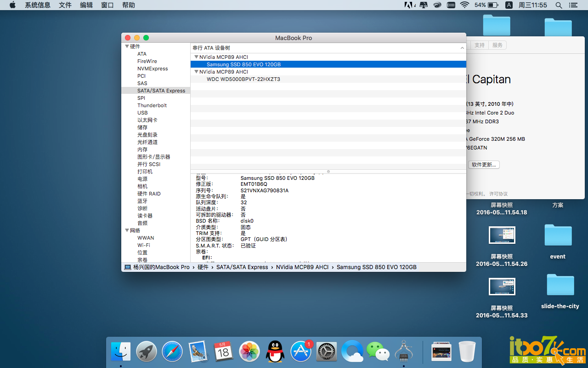Select screenshot file 2016-05...11.54.26
588x368 pixels.
coord(502,235)
